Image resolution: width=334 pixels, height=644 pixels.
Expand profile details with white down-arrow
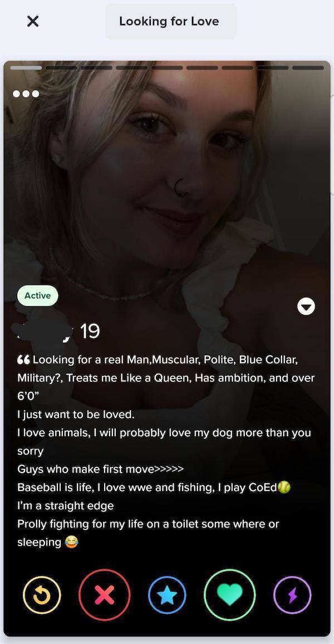(306, 306)
